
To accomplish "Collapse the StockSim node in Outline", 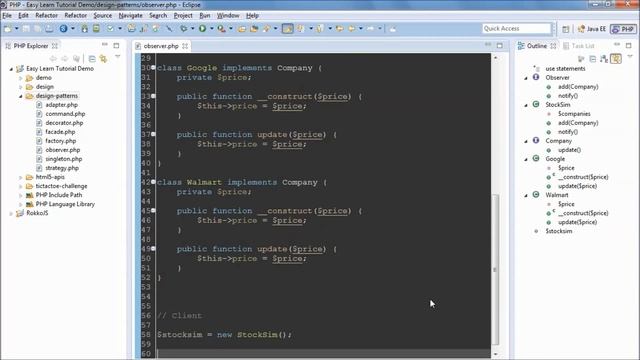I will 526,105.
